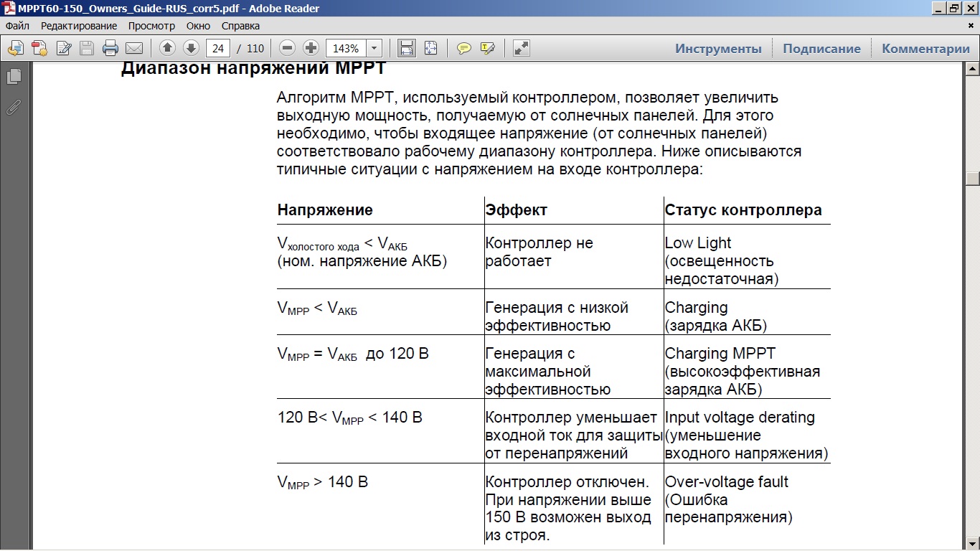Open the Просмотр menu

pyautogui.click(x=151, y=26)
